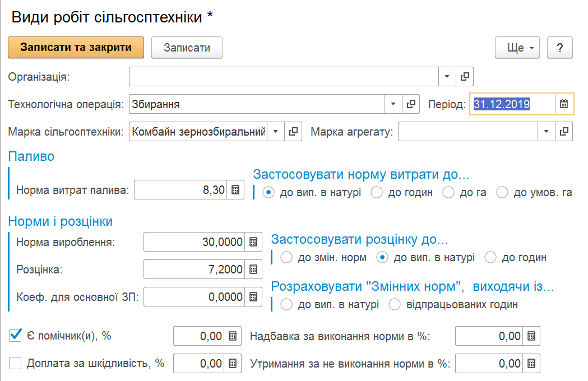Click into the Марка агрегату input field
Screen dimensions: 588x381
click(x=468, y=132)
